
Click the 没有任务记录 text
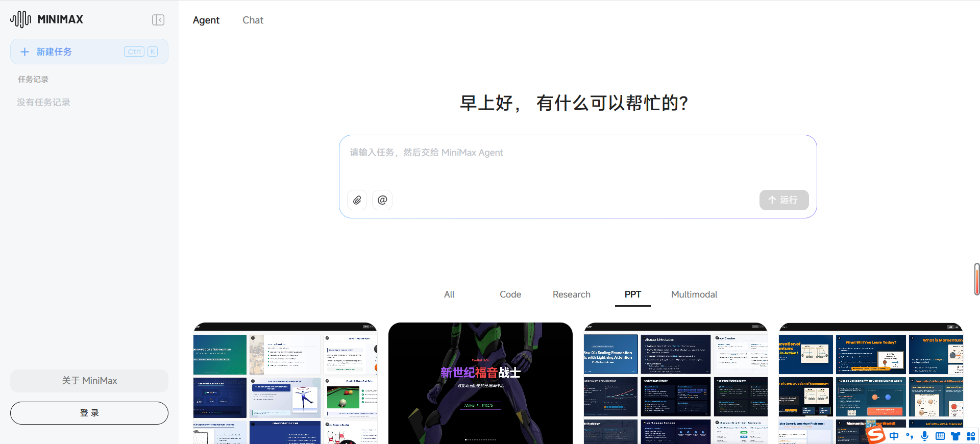coord(43,102)
